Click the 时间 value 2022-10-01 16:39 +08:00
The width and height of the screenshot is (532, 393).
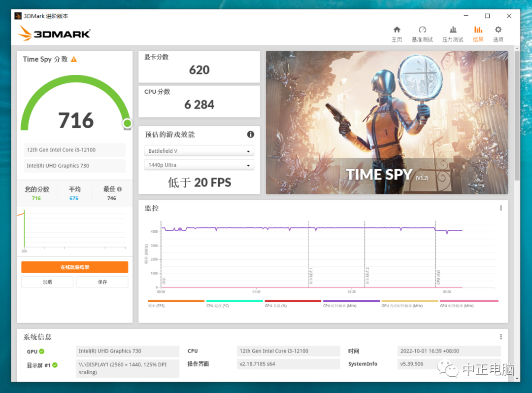[x=449, y=351]
